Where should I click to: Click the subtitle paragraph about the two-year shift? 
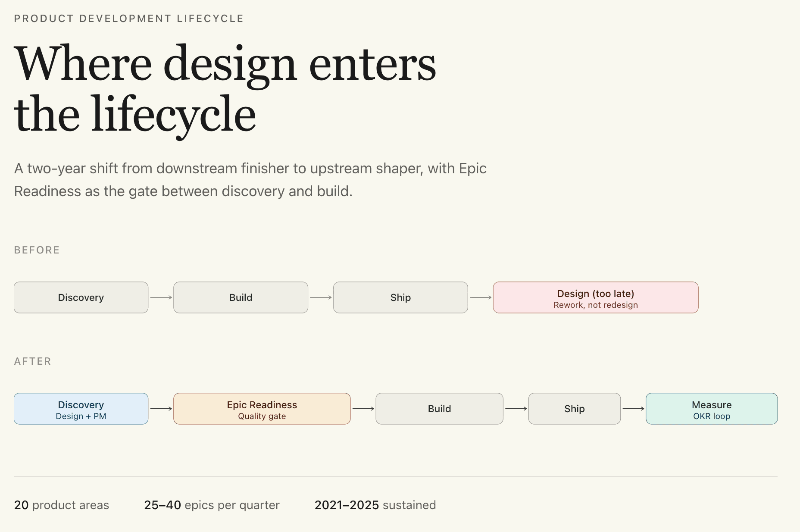[x=250, y=180]
